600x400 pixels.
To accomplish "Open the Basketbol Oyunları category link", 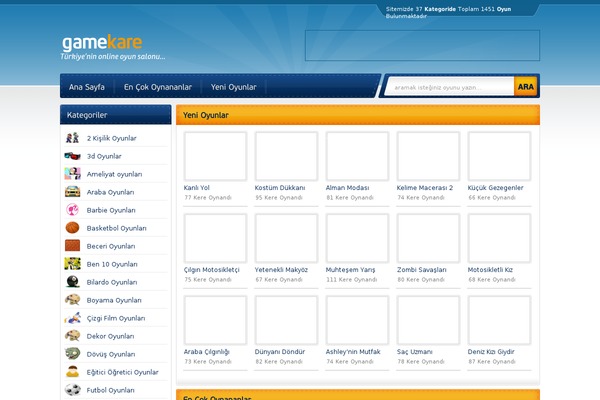I will click(116, 228).
